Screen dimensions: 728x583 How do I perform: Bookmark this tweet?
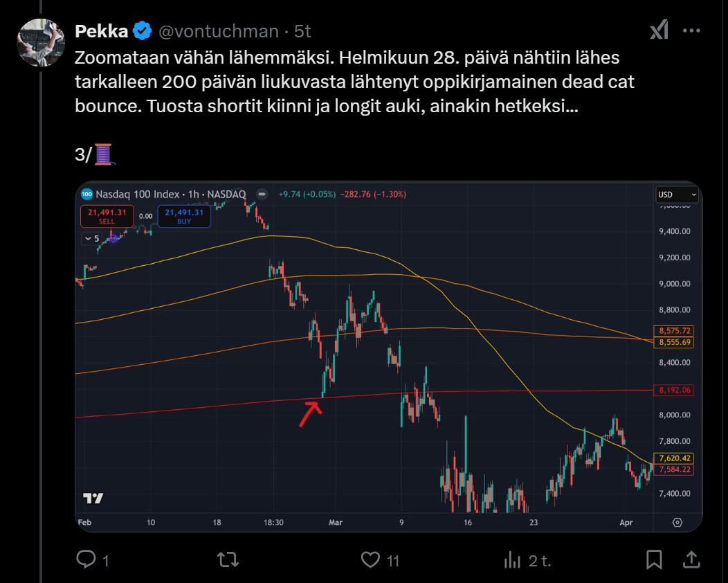coord(654,559)
